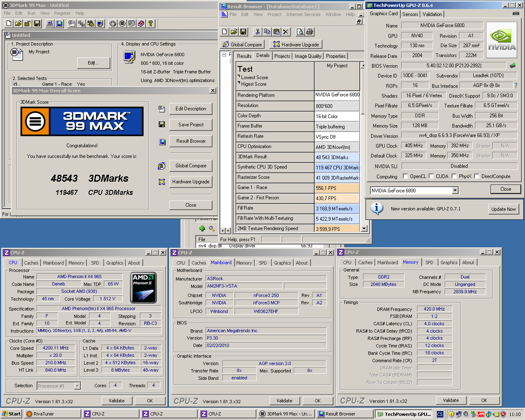Click Print Preview icon in Result Browser

point(300,32)
